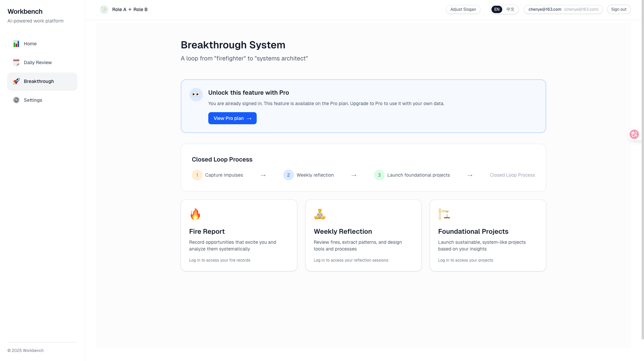Click the Home bar-chart icon

coord(16,44)
